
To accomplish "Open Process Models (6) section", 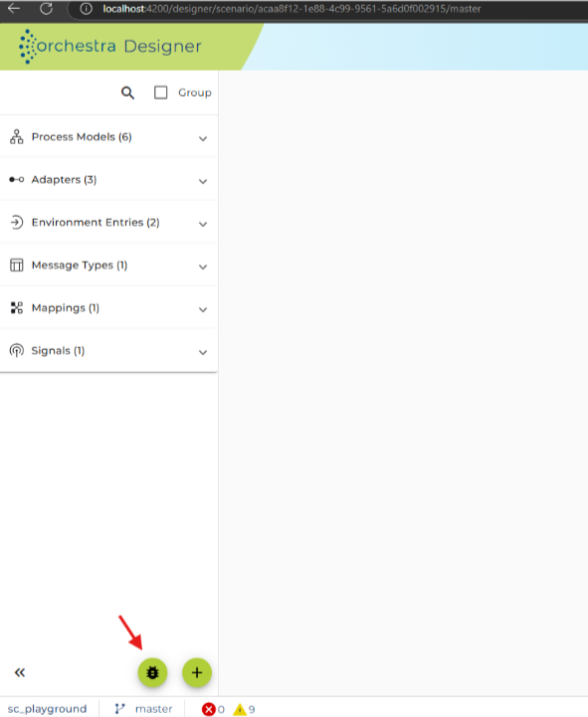I will click(108, 137).
